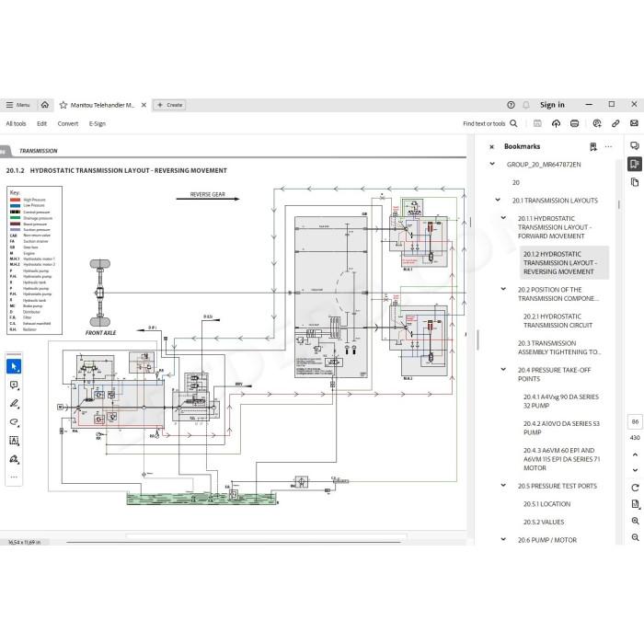This screenshot has width=644, height=644.
Task: Zoom out with magnifier minus icon
Action: pyautogui.click(x=635, y=537)
